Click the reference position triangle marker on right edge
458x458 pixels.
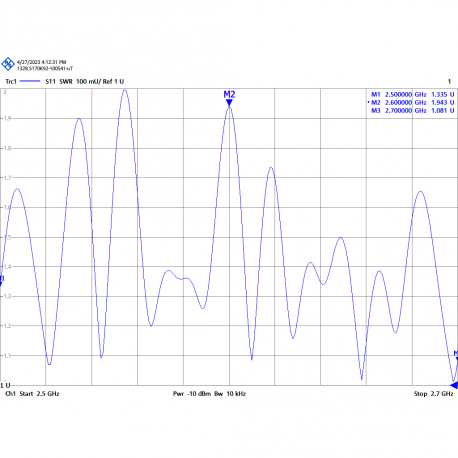[454, 386]
